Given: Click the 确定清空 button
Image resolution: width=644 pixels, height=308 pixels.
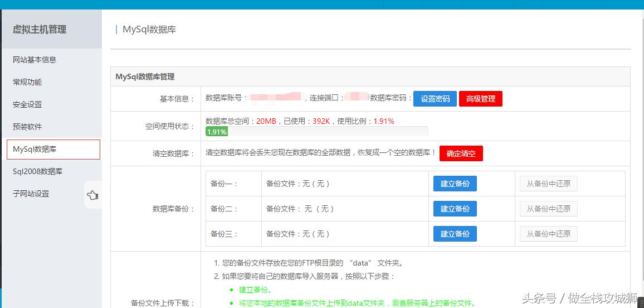Looking at the screenshot, I should pyautogui.click(x=461, y=153).
